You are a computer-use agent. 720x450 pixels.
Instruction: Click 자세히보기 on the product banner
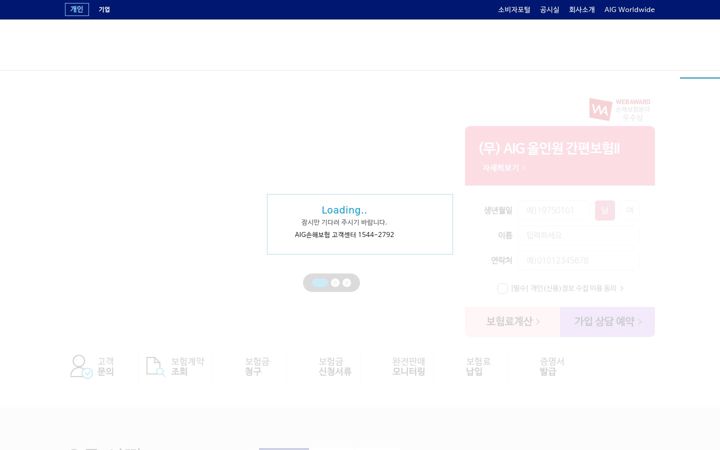(503, 168)
